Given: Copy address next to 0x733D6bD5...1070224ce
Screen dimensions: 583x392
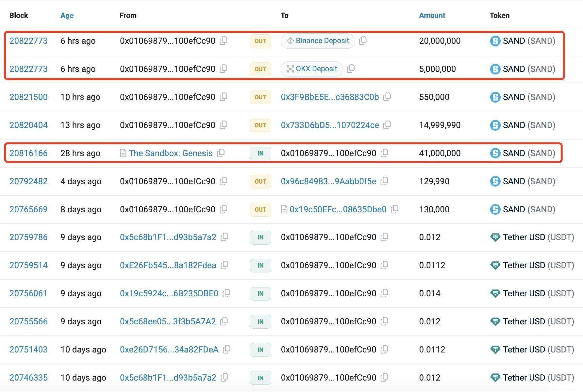Looking at the screenshot, I should [x=387, y=125].
